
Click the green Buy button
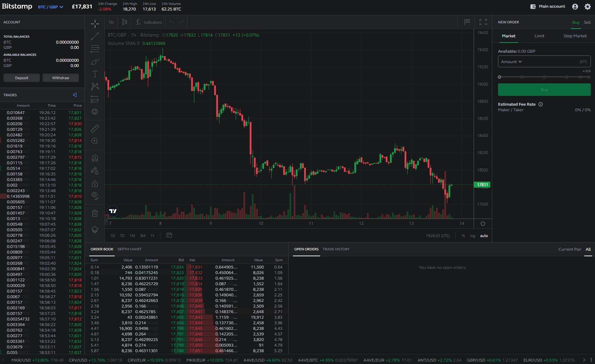pos(544,90)
